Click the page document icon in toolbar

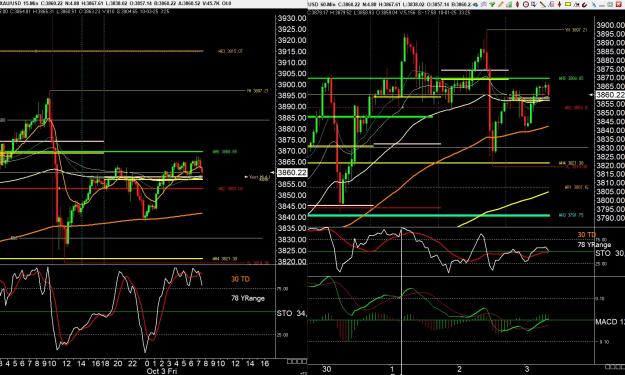pos(551,4)
